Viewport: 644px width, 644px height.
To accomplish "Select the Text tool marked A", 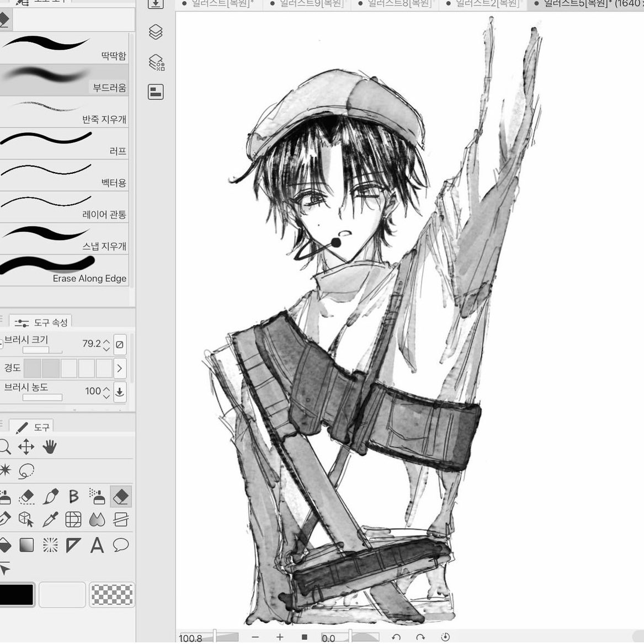I will pos(97,545).
